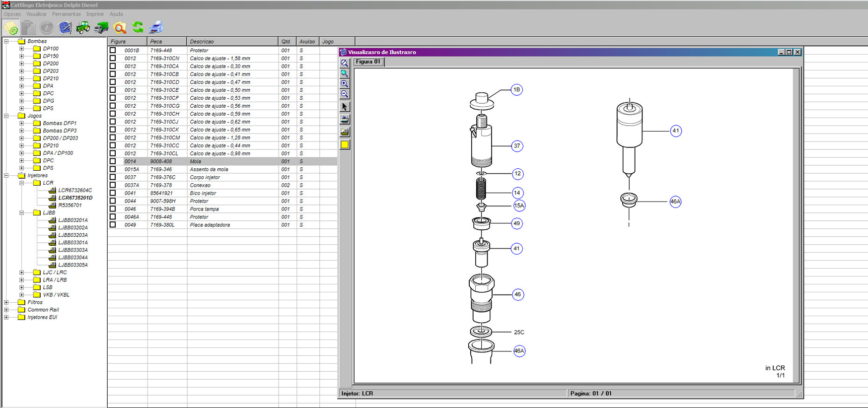
Task: Expand the DP100 folder under Bombas
Action: point(21,49)
